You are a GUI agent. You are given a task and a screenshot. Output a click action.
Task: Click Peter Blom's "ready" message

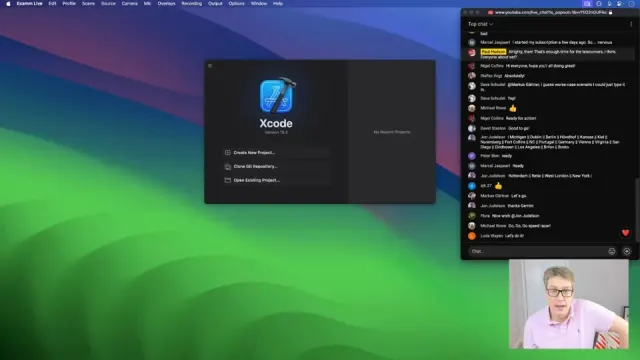click(x=507, y=156)
